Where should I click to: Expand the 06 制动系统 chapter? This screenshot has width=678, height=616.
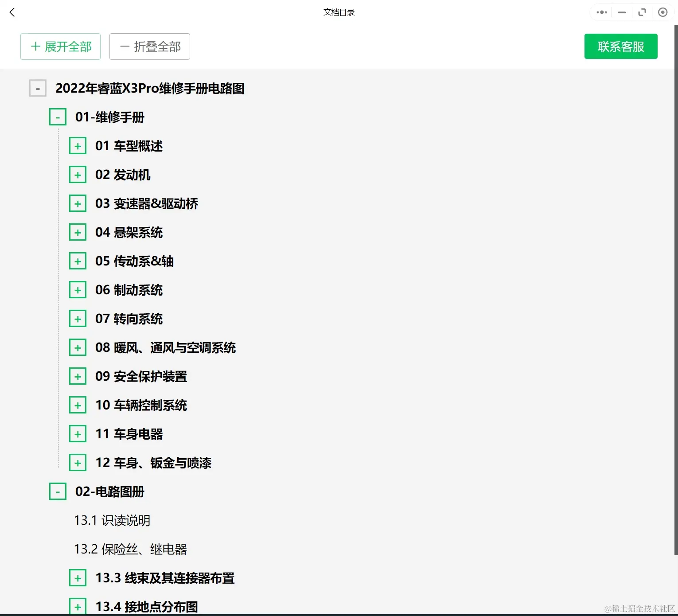click(x=78, y=289)
